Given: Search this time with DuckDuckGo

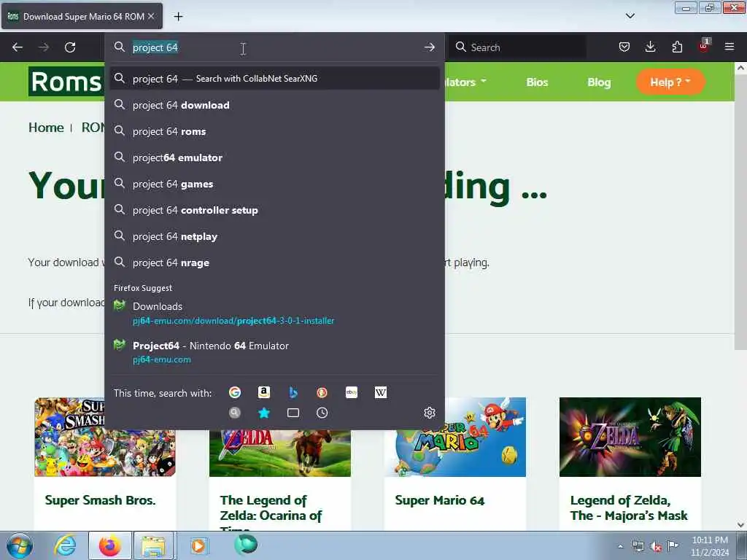Looking at the screenshot, I should pos(322,392).
